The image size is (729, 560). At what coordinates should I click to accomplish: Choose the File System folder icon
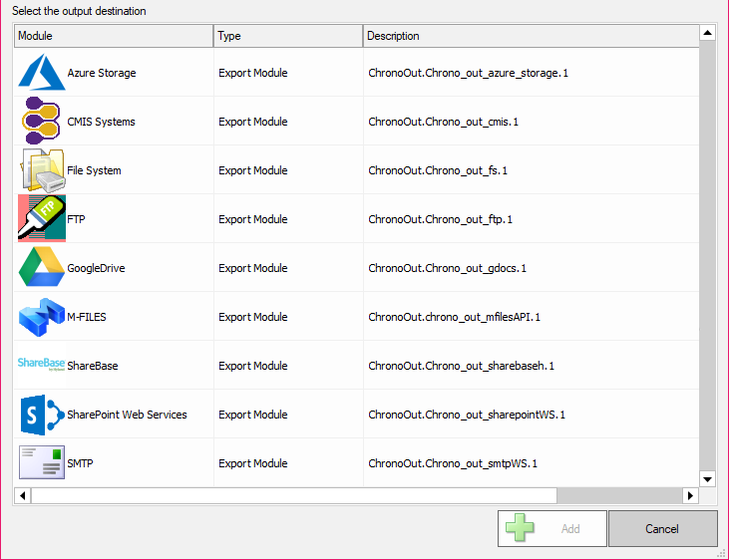pos(41,170)
